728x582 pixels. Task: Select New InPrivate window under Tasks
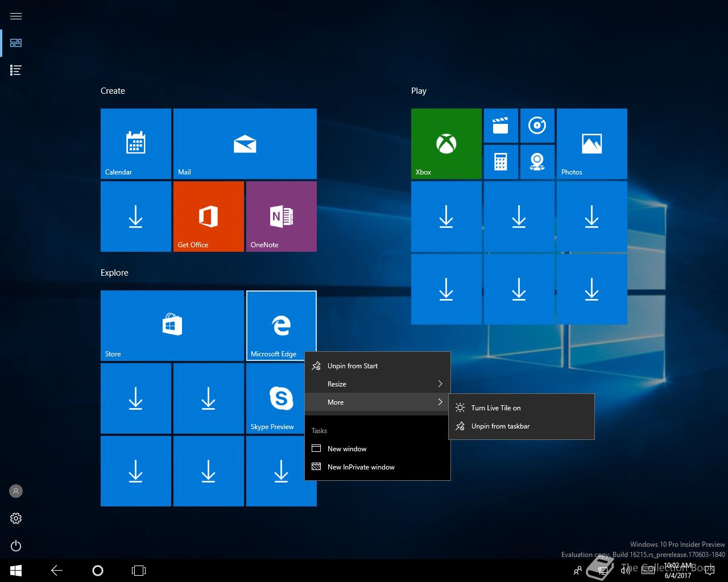[x=378, y=467]
